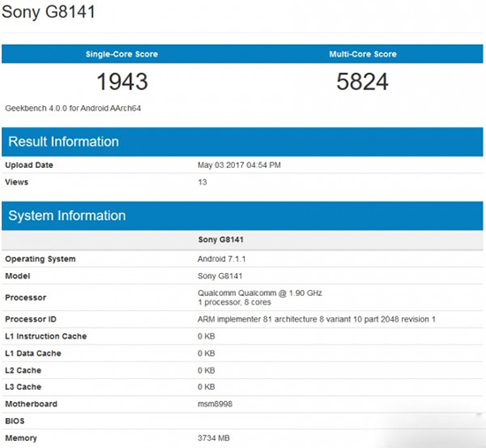Click the Model row label
The height and width of the screenshot is (448, 486).
pyautogui.click(x=18, y=276)
